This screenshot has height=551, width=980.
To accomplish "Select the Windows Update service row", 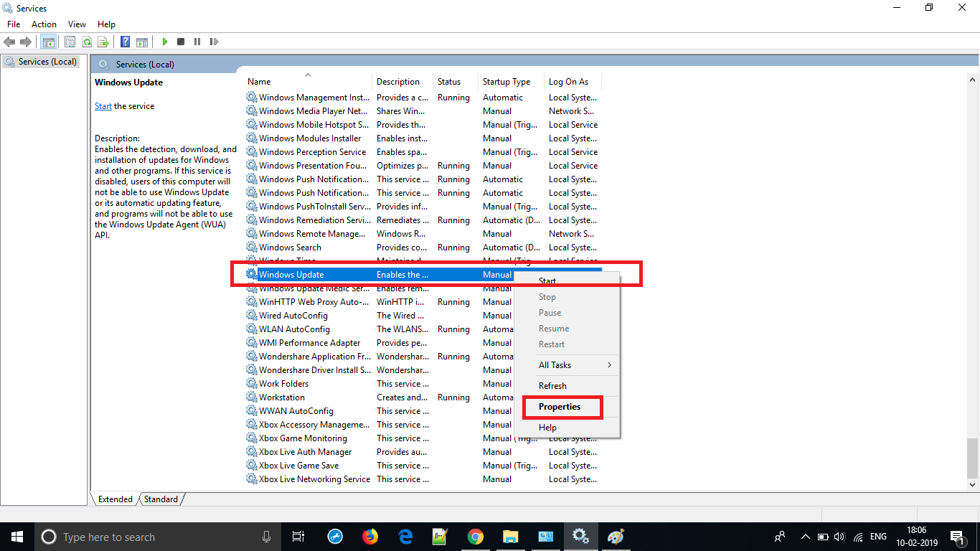I will (423, 275).
